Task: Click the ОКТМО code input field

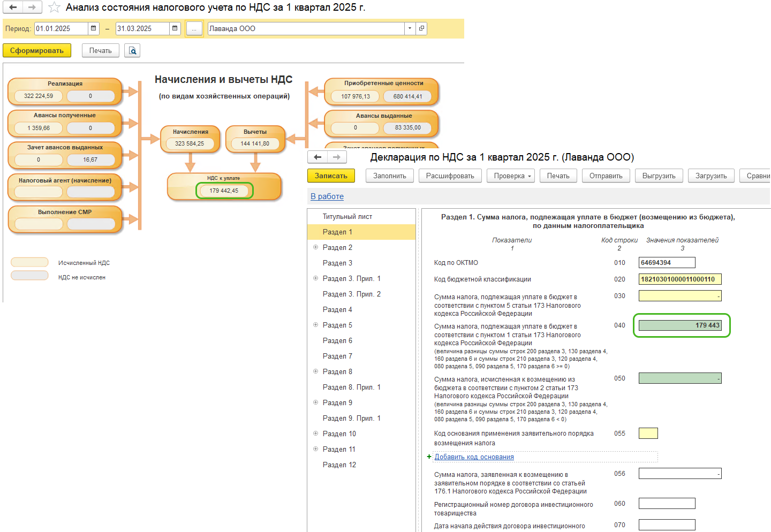Action: click(667, 263)
